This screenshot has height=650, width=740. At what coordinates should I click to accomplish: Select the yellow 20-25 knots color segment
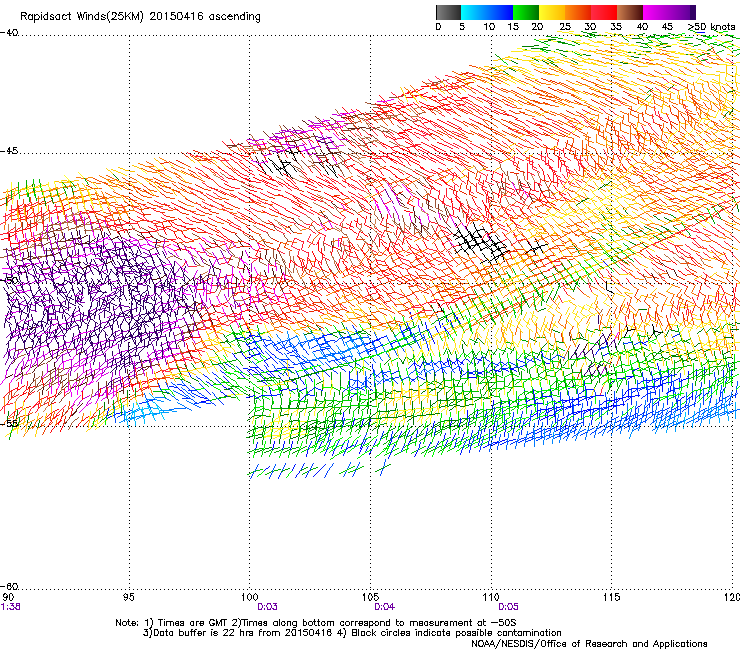pos(552,12)
